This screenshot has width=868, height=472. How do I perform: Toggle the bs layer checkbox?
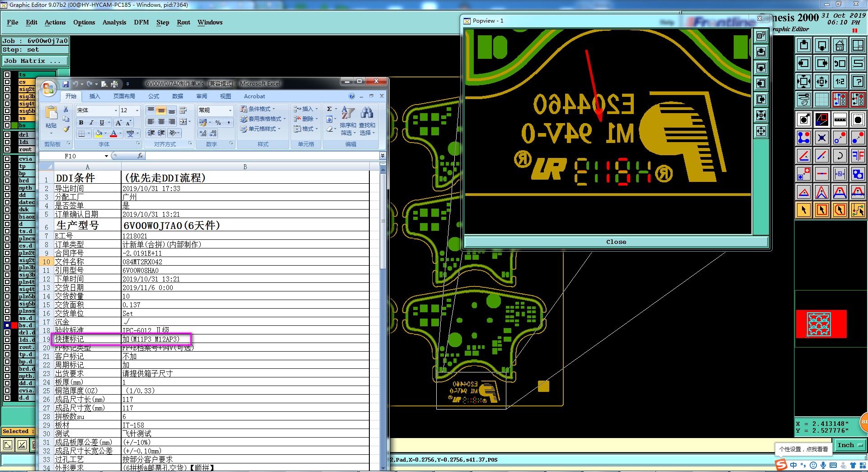point(7,125)
